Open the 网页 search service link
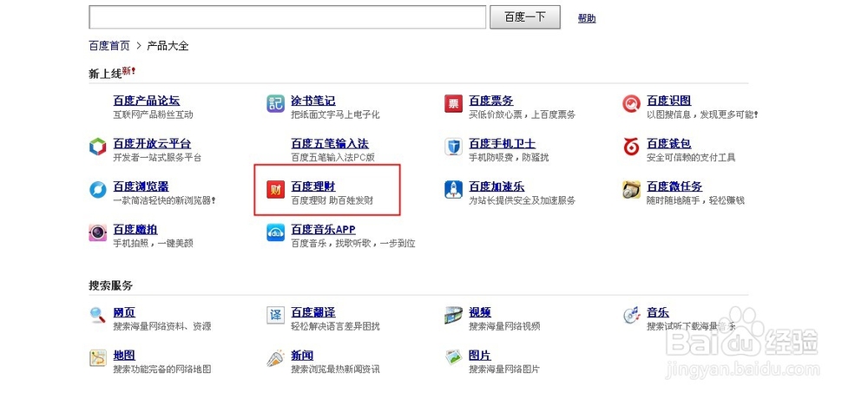868x399 pixels. (x=124, y=312)
